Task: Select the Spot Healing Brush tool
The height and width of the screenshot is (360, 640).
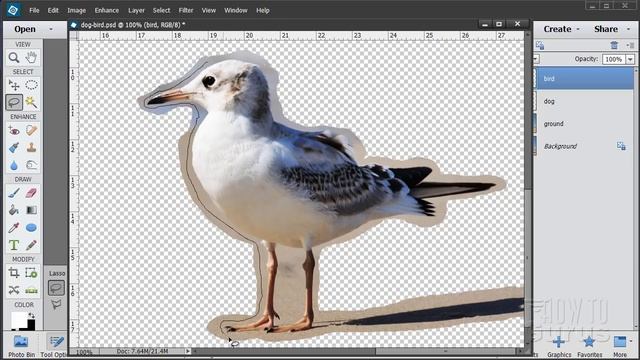Action: point(31,131)
